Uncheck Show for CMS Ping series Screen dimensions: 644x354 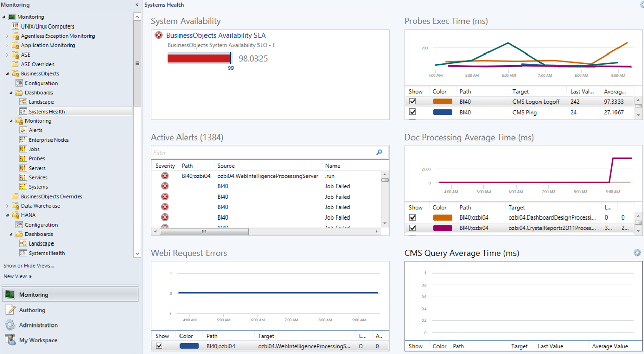coord(413,112)
